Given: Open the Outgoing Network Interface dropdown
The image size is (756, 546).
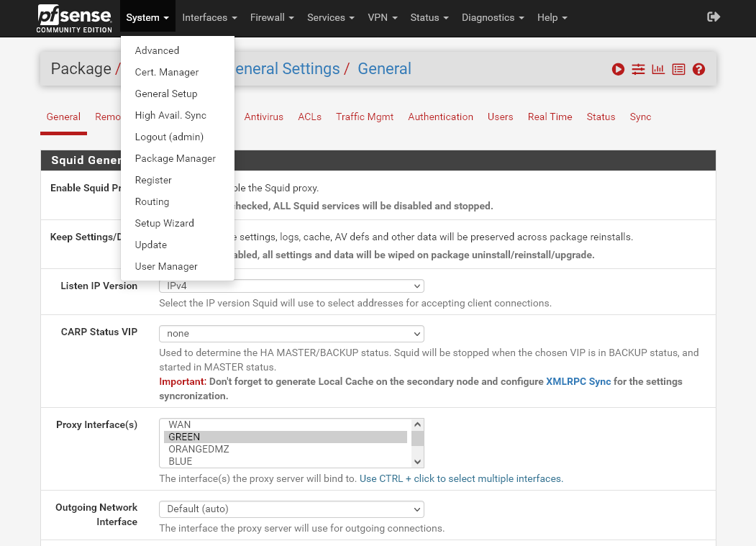Looking at the screenshot, I should [x=291, y=509].
